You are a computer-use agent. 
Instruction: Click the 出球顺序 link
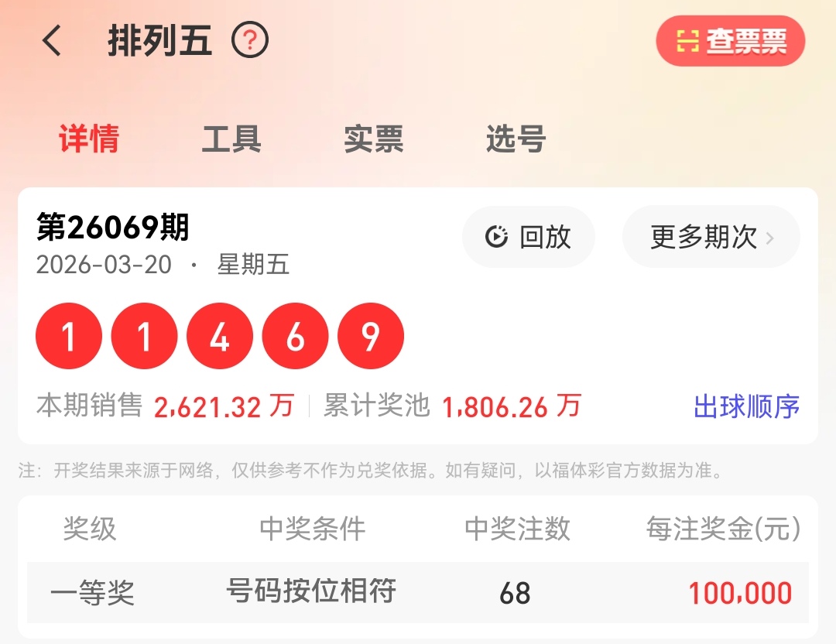click(x=746, y=407)
